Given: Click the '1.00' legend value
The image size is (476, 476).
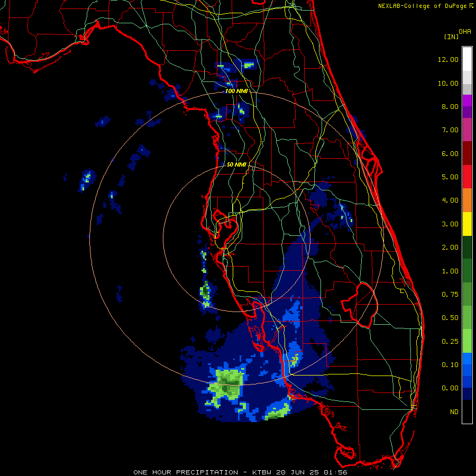Looking at the screenshot, I should [450, 271].
